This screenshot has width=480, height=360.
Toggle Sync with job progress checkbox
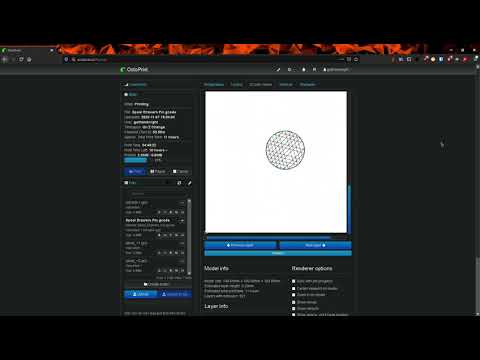click(294, 281)
